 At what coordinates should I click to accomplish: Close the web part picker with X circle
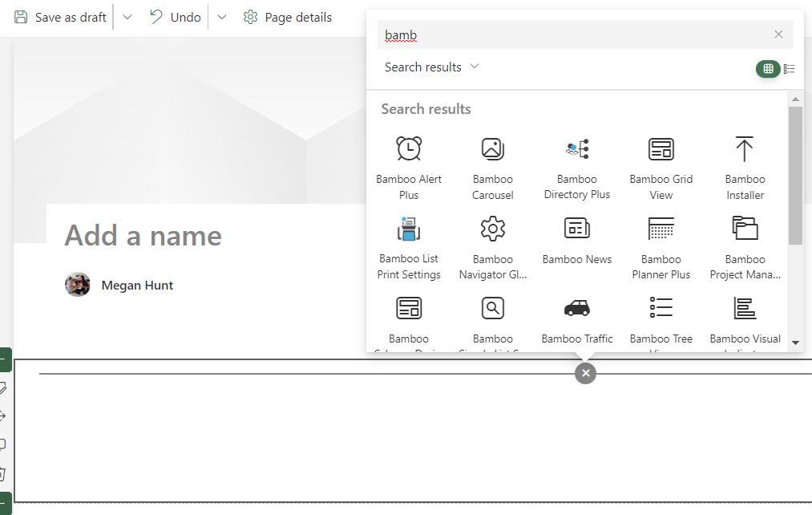586,373
